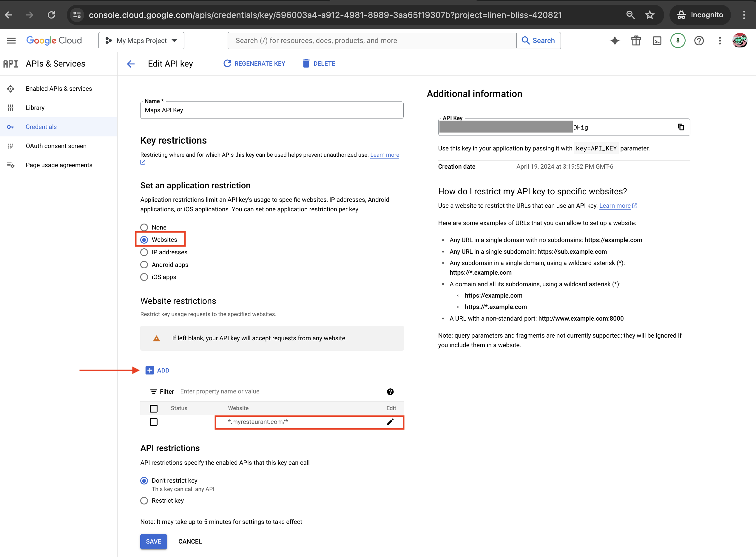Click ADD to add a website restriction
The height and width of the screenshot is (557, 756).
[157, 370]
